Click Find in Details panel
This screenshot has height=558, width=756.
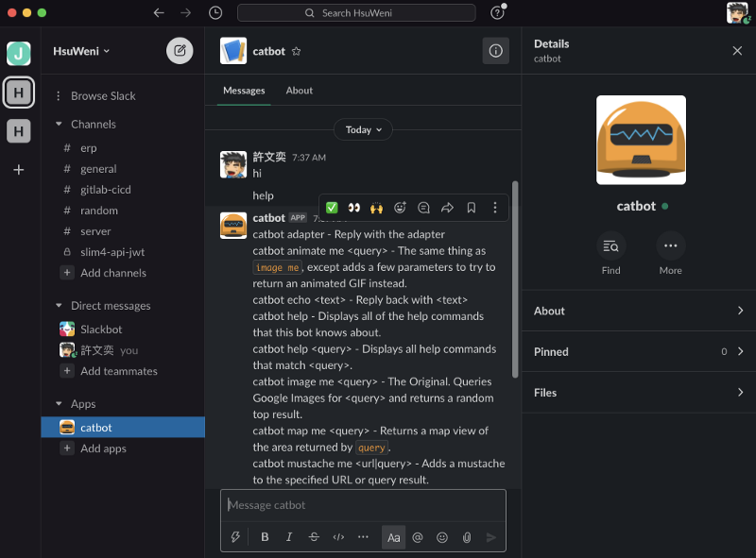[x=610, y=253]
